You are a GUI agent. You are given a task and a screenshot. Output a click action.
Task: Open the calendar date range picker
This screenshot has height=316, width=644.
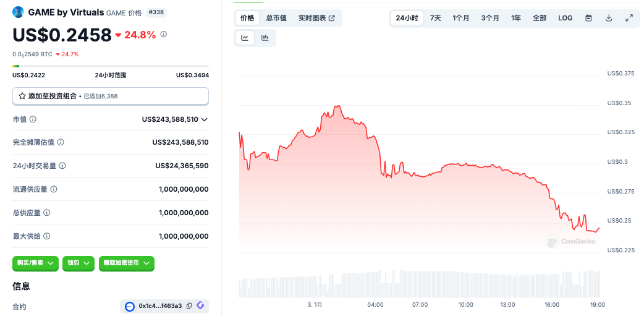coord(588,18)
